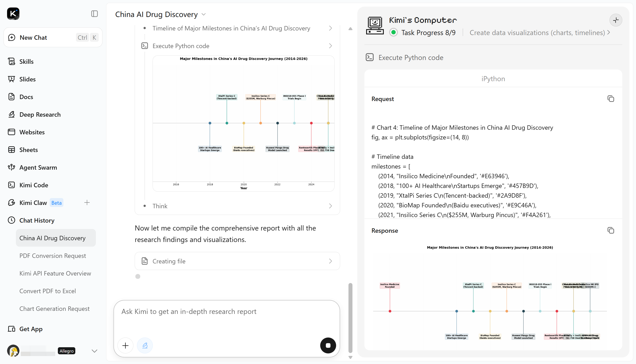Click the user profile avatar

tap(13, 351)
